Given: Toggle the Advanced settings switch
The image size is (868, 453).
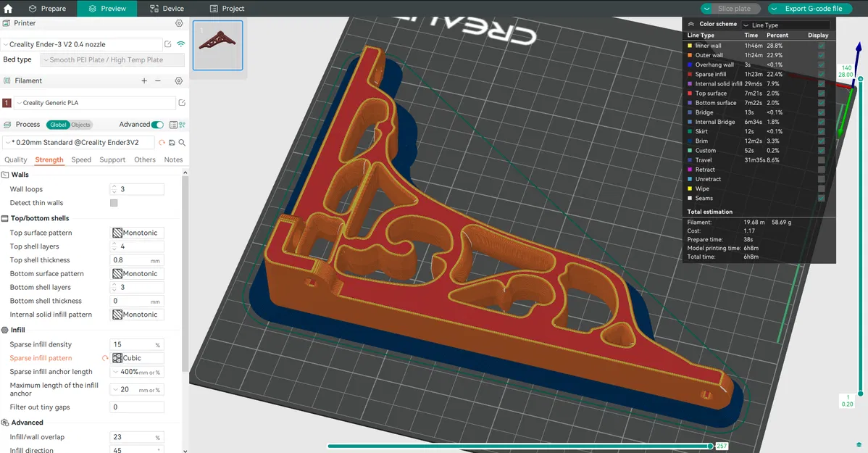Looking at the screenshot, I should coord(158,125).
